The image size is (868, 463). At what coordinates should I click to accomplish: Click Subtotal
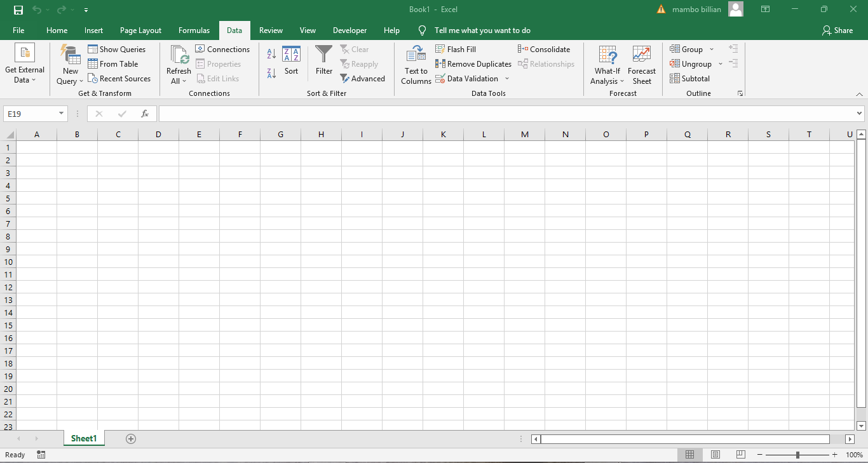point(690,79)
